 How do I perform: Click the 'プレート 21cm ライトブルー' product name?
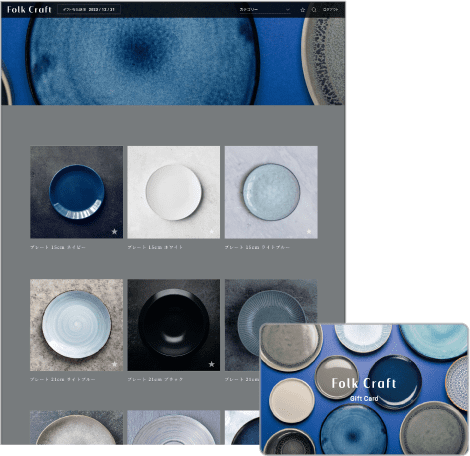point(63,379)
